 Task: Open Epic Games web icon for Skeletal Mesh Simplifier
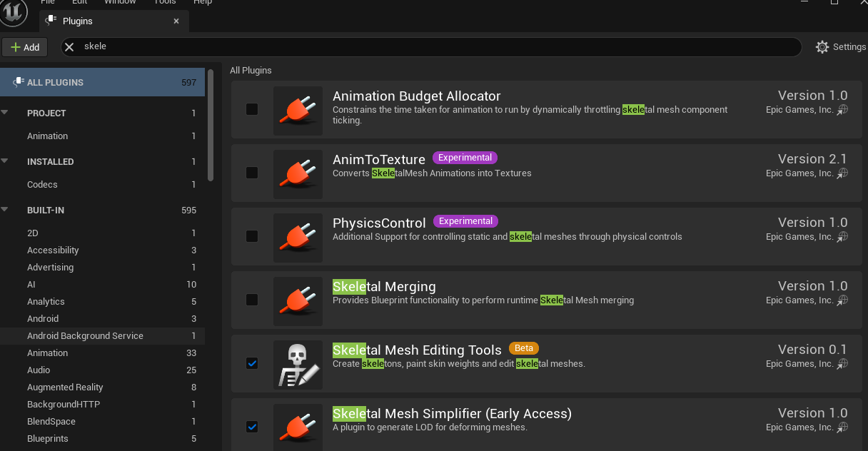843,427
